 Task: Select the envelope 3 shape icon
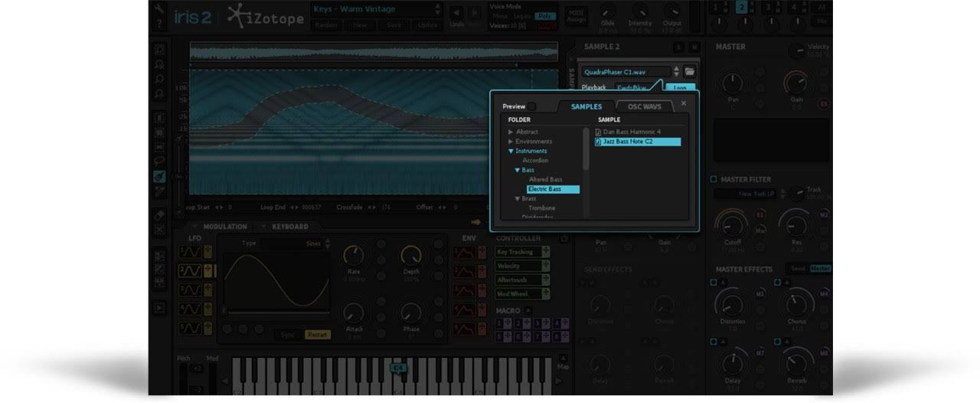462,290
